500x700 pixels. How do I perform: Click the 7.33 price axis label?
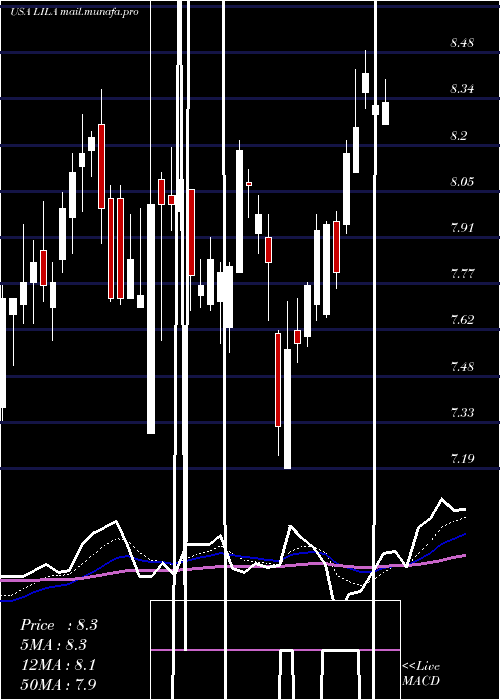tap(462, 412)
